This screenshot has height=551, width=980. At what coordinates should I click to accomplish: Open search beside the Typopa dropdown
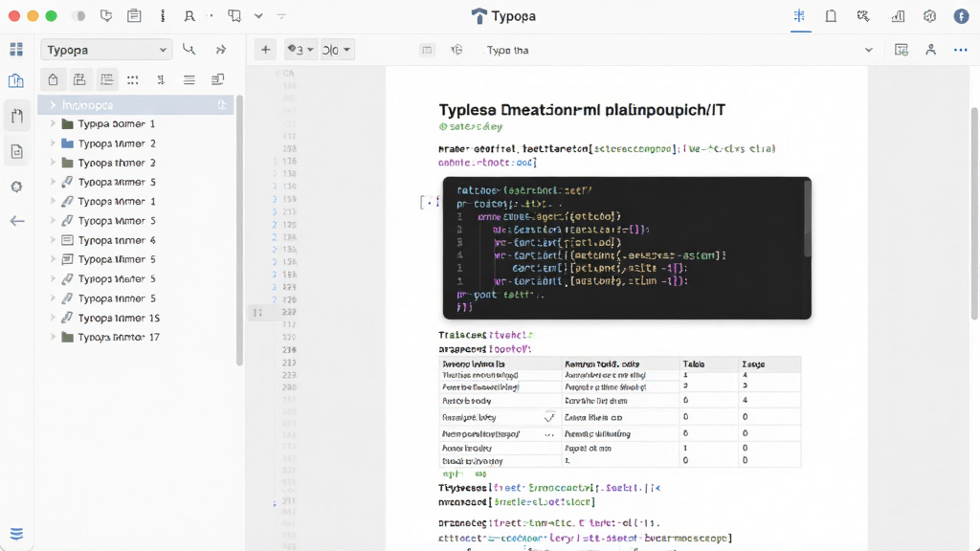[x=189, y=50]
